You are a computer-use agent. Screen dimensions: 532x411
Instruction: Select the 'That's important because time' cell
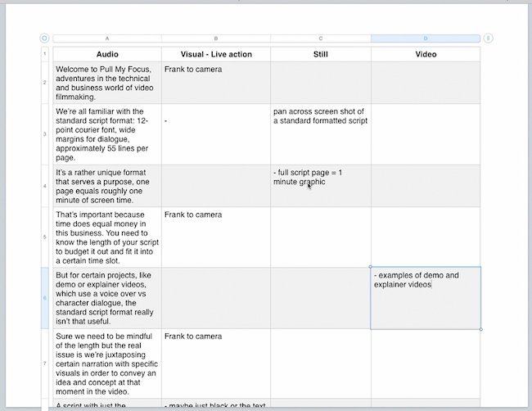click(x=107, y=237)
